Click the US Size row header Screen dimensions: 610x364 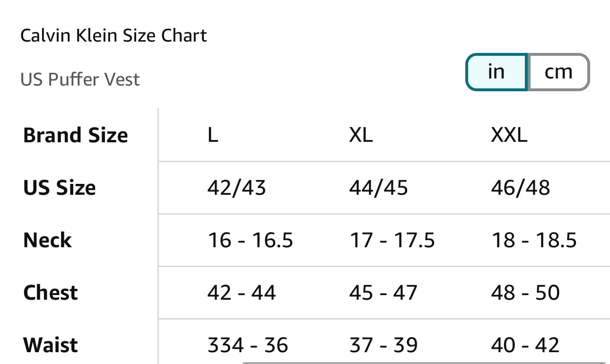point(60,188)
